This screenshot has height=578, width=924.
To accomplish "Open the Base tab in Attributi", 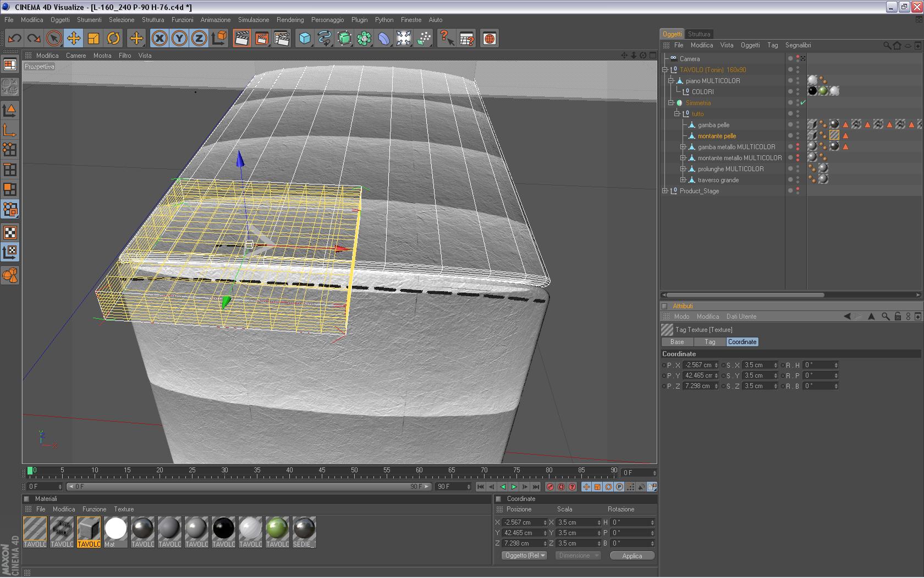I will tap(677, 342).
